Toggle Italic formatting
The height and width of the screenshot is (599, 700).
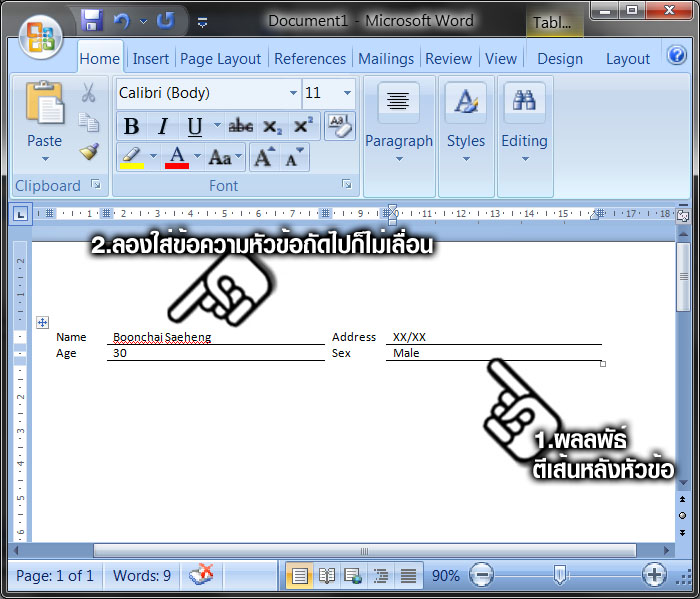coord(162,126)
